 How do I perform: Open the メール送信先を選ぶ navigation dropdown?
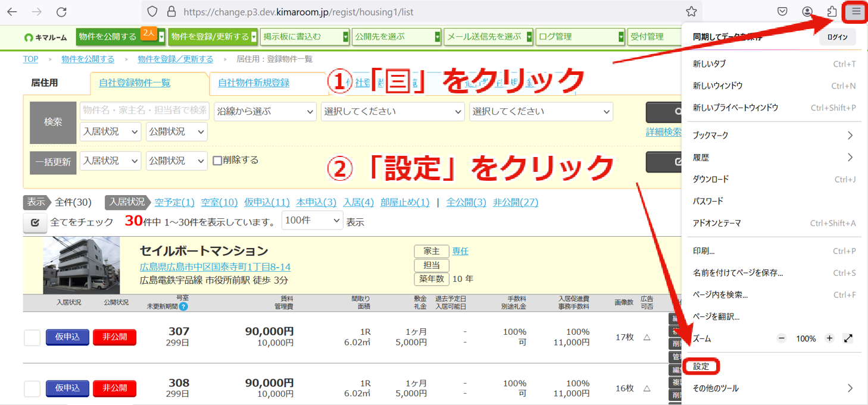[488, 37]
